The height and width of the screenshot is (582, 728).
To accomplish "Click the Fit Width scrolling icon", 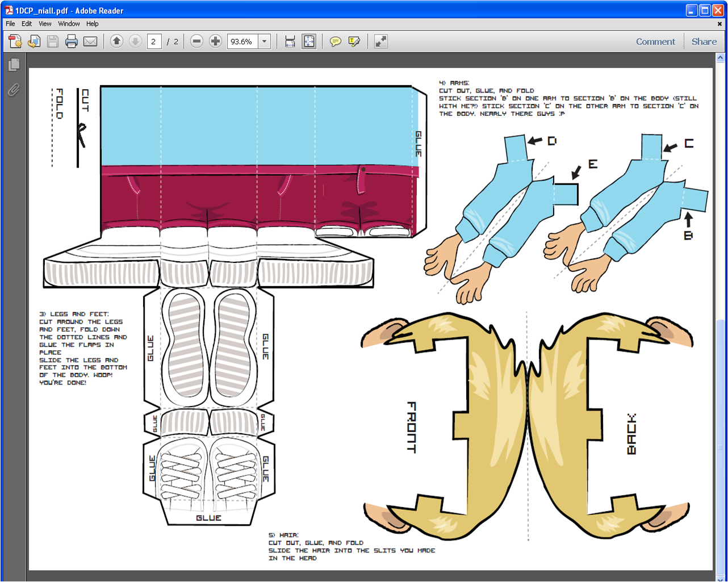I will point(290,41).
